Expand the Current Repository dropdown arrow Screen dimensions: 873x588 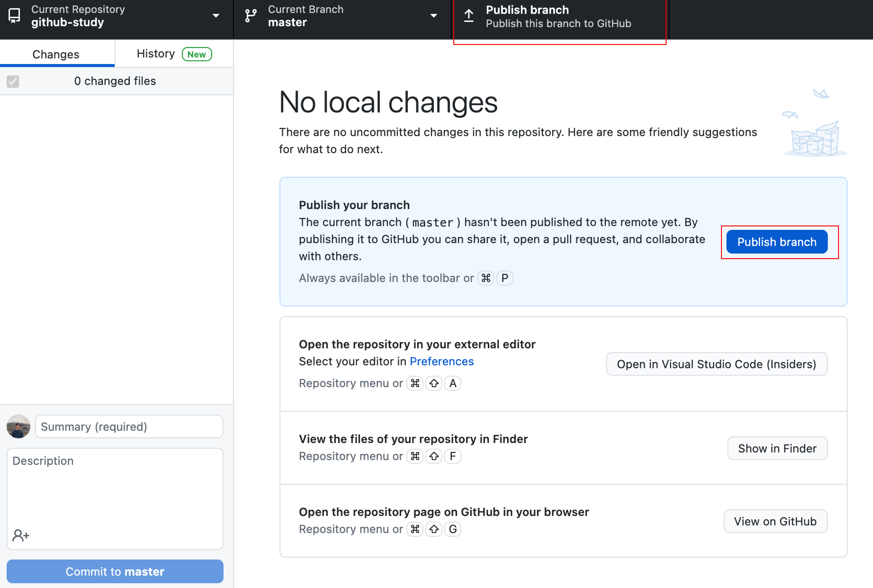click(216, 16)
